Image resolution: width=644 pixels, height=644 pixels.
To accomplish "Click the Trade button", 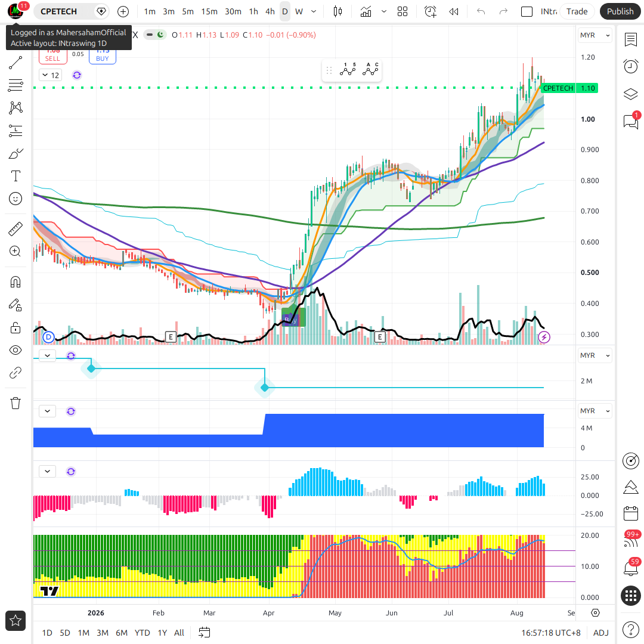I will point(577,11).
